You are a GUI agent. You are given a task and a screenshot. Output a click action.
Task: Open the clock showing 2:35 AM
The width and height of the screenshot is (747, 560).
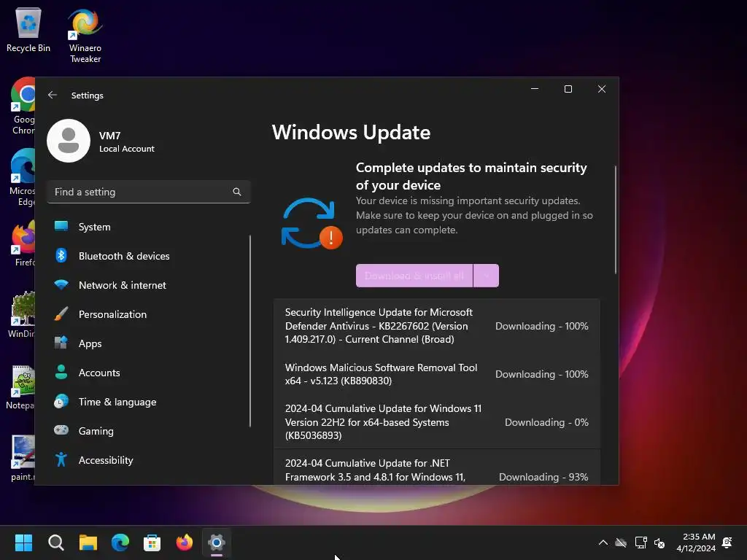(696, 542)
